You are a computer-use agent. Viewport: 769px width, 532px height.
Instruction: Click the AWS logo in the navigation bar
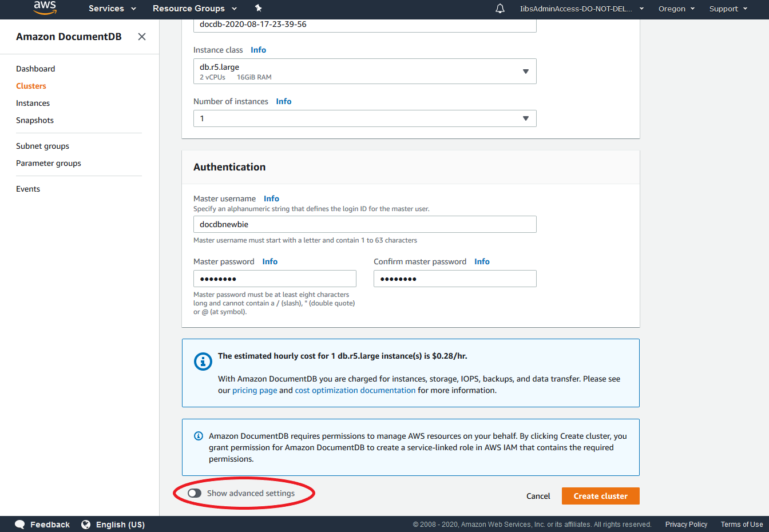pyautogui.click(x=45, y=9)
